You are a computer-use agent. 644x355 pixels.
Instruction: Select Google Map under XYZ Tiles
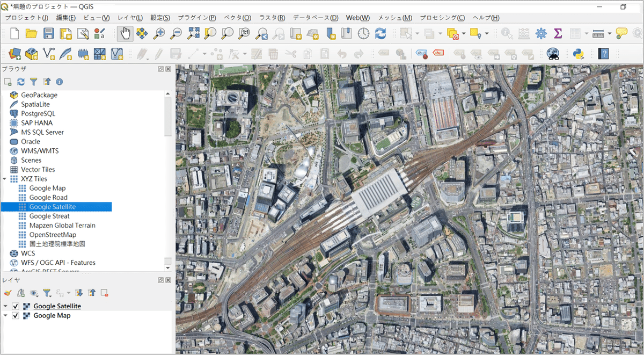tap(47, 188)
